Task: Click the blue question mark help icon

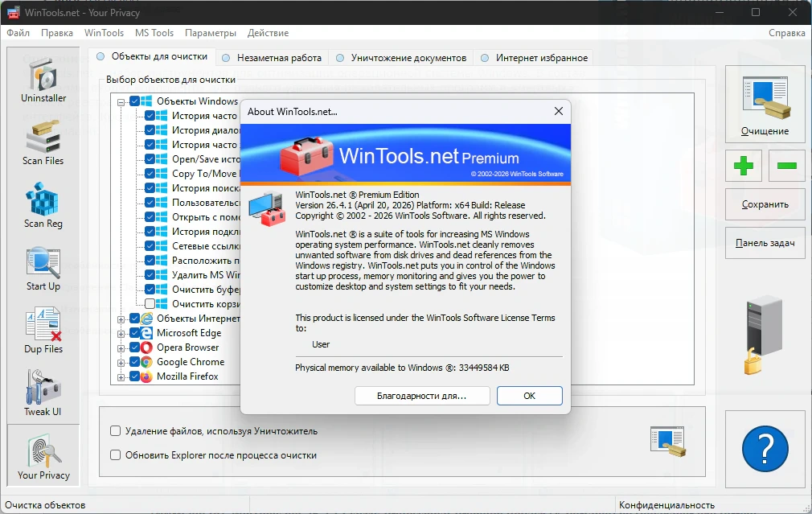Action: 765,449
